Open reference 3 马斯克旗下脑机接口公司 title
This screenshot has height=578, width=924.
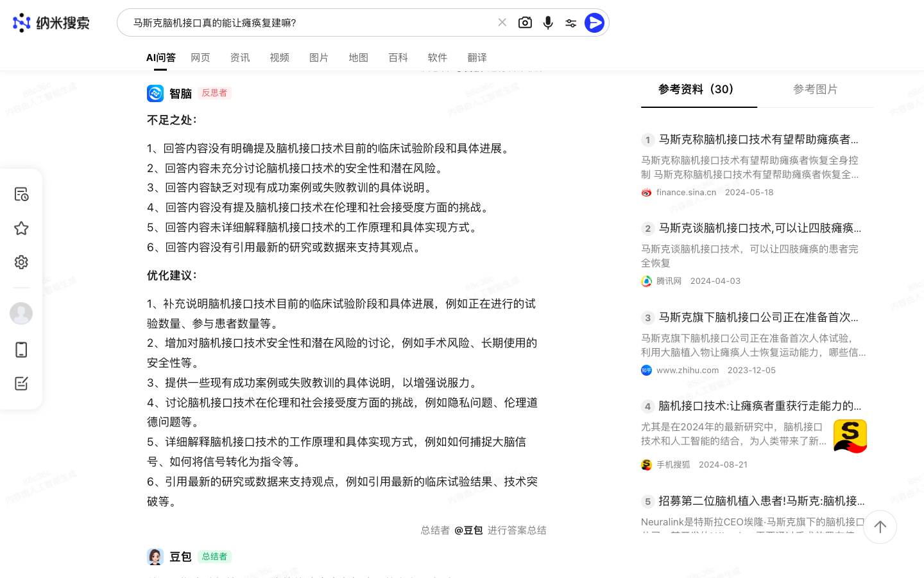[758, 317]
